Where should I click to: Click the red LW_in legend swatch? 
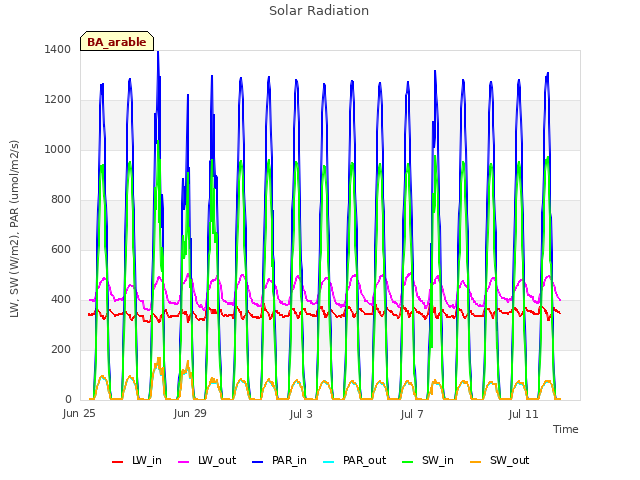118,462
